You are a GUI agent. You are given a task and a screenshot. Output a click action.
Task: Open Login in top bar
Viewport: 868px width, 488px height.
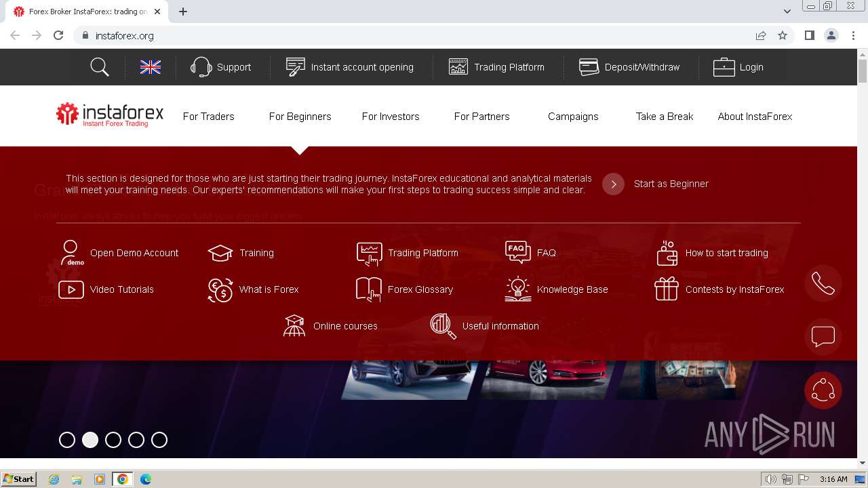pos(751,67)
